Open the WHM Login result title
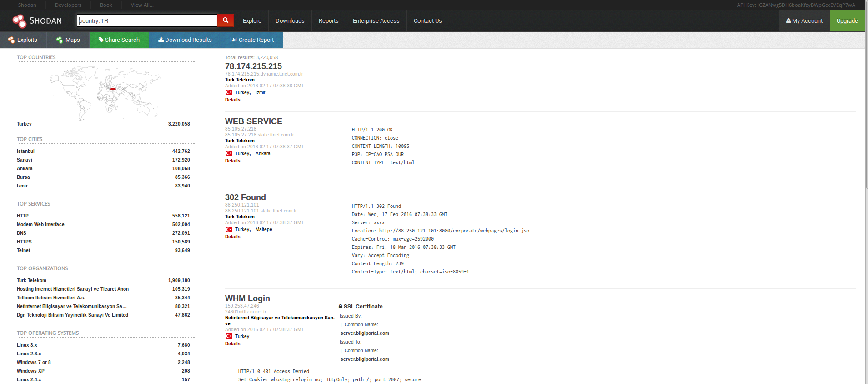The image size is (868, 384). (247, 298)
